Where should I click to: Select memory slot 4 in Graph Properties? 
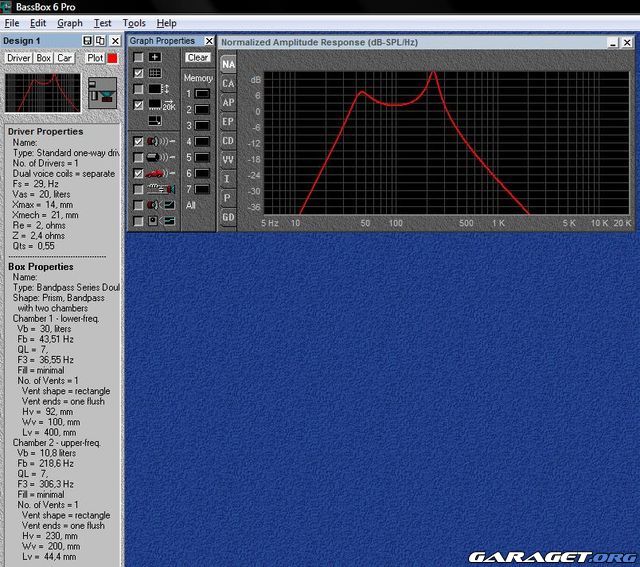tap(202, 141)
